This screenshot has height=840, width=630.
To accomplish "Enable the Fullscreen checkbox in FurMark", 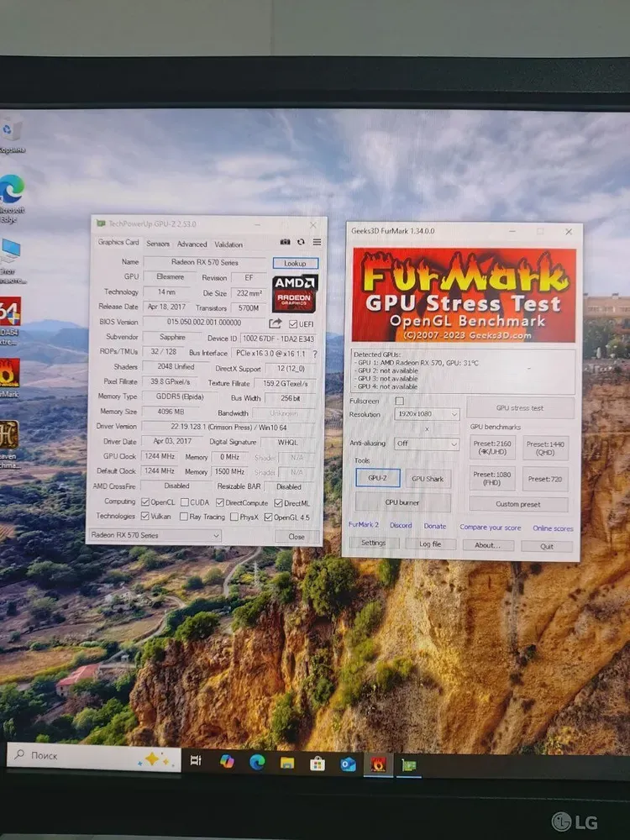I will coord(400,401).
